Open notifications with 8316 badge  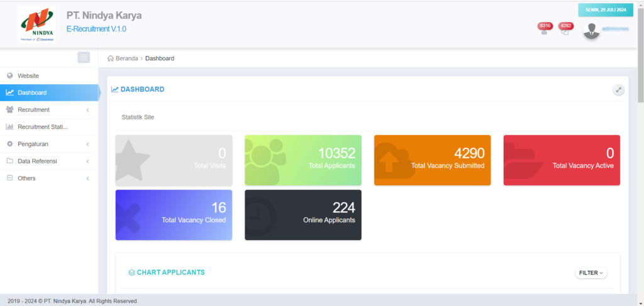[544, 30]
